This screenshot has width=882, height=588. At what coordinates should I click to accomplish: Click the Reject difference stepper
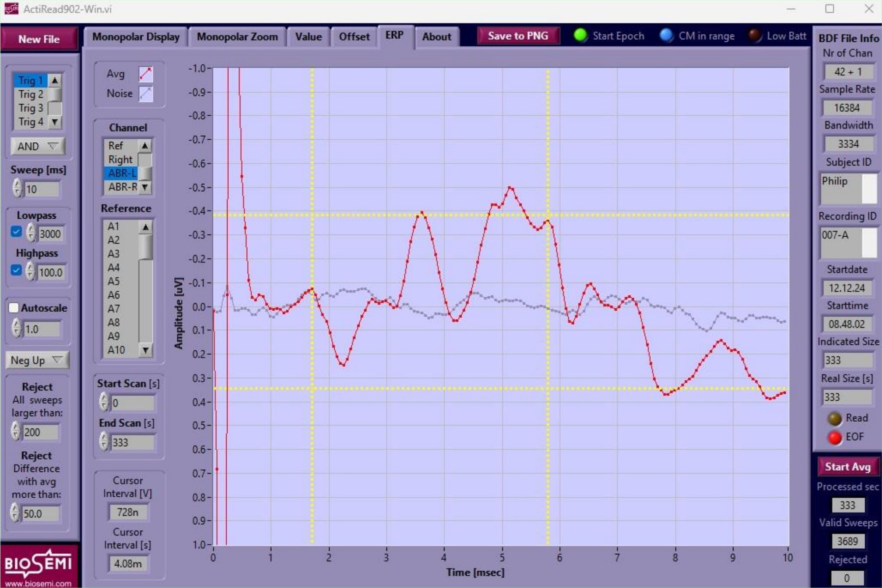click(x=15, y=513)
